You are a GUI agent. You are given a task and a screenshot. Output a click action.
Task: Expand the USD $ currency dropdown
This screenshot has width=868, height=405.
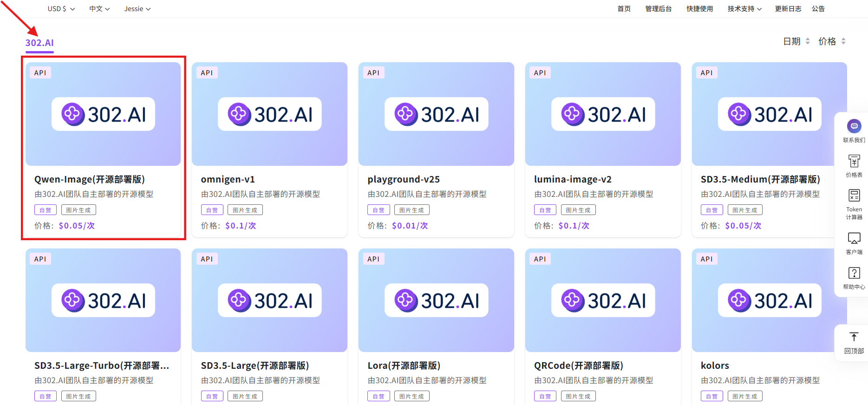point(61,9)
